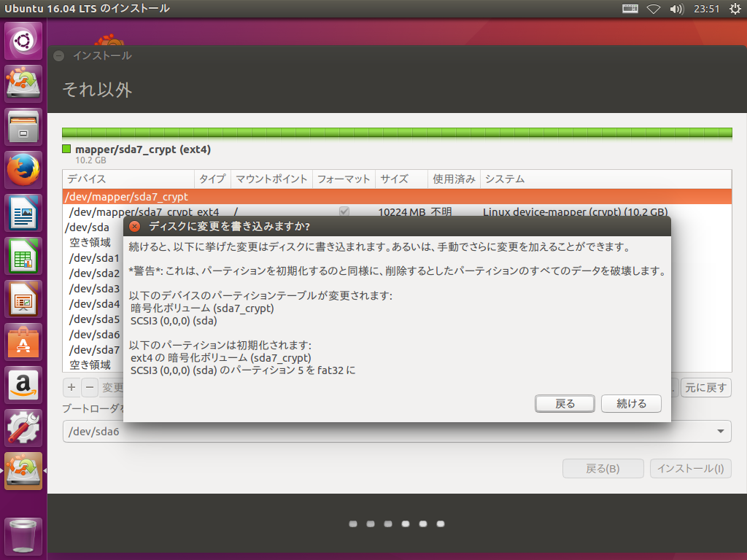The height and width of the screenshot is (560, 747).
Task: Click the タイプ column header
Action: tap(212, 179)
